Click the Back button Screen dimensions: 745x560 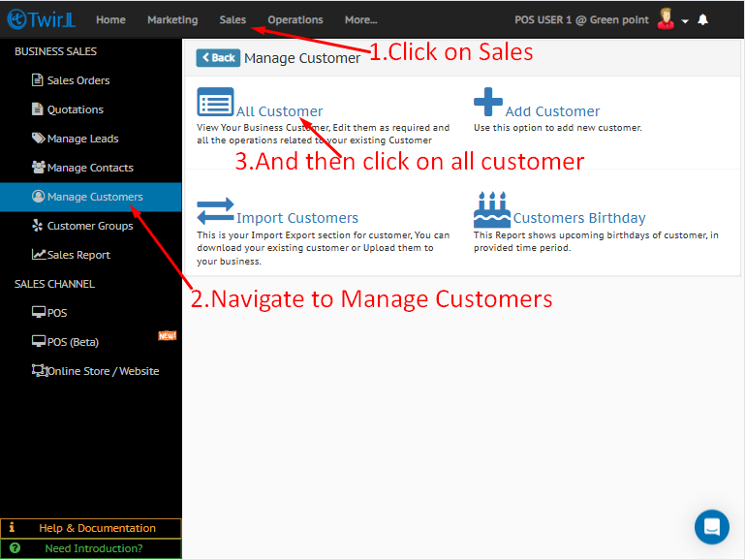tap(218, 58)
